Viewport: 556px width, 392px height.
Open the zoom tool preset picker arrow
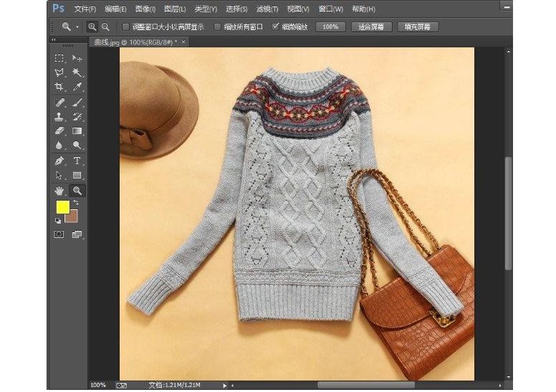coord(77,27)
